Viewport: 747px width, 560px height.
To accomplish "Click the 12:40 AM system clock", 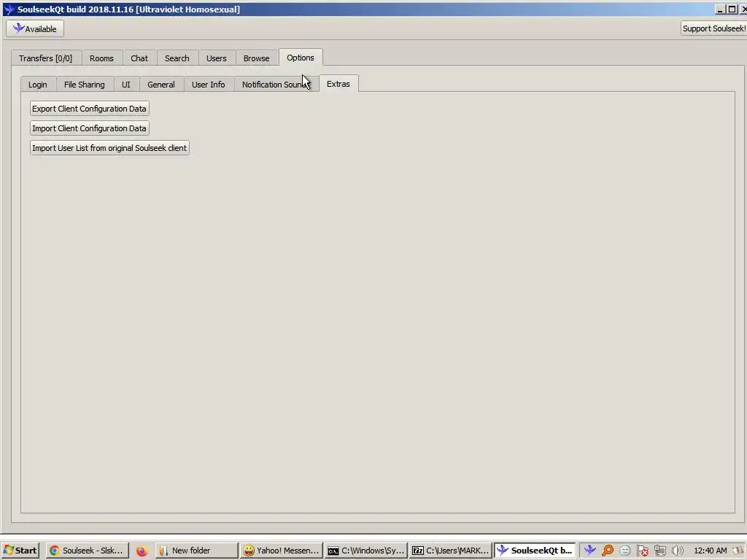I will tap(711, 551).
